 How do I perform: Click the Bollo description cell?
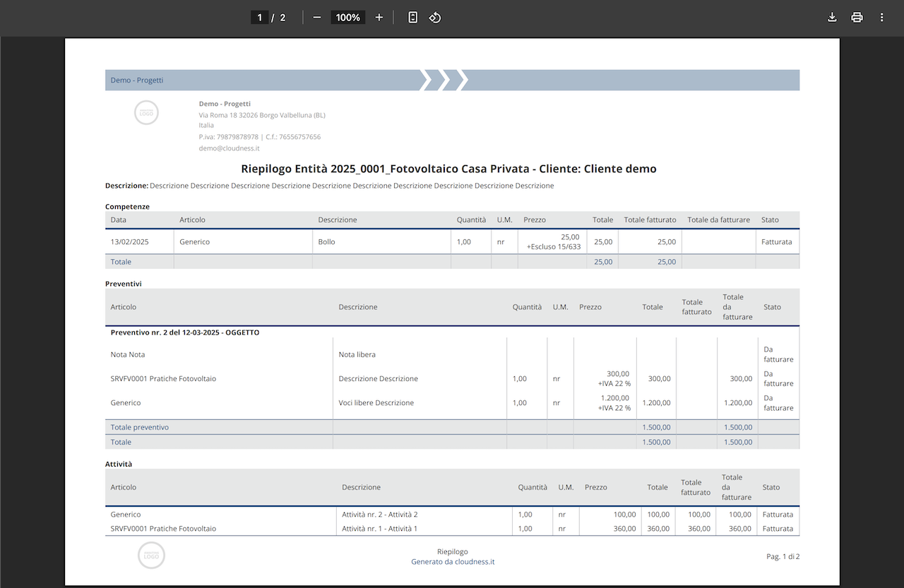[381, 241]
